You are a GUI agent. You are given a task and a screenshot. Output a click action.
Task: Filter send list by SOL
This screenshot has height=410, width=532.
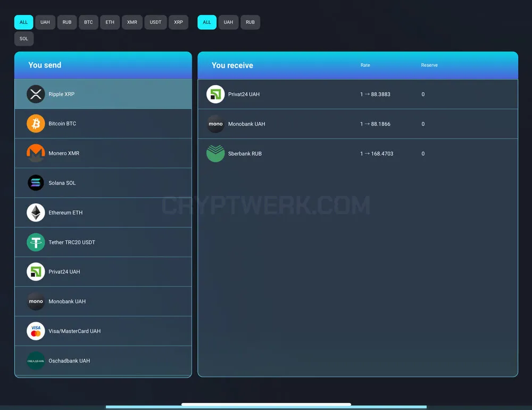click(x=24, y=39)
